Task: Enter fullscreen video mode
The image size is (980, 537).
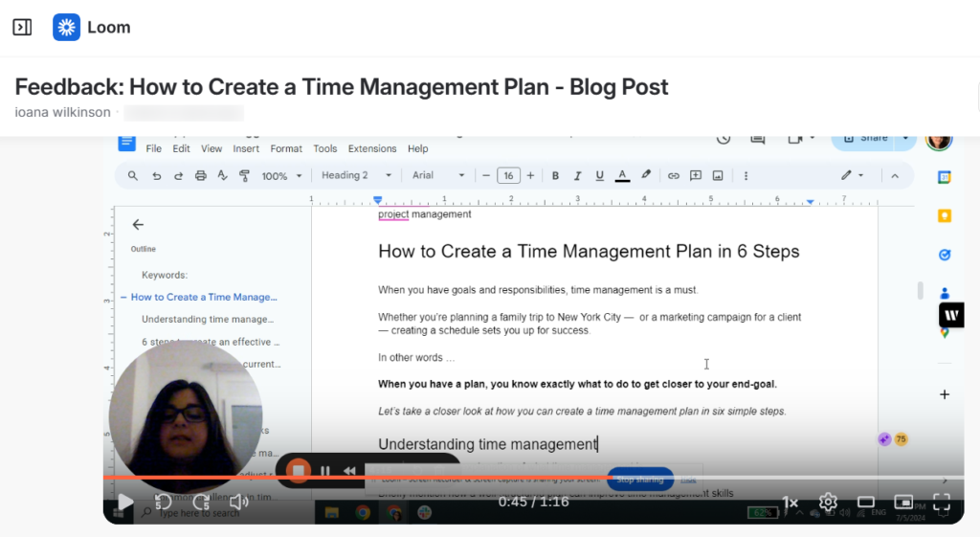Action: 942,502
